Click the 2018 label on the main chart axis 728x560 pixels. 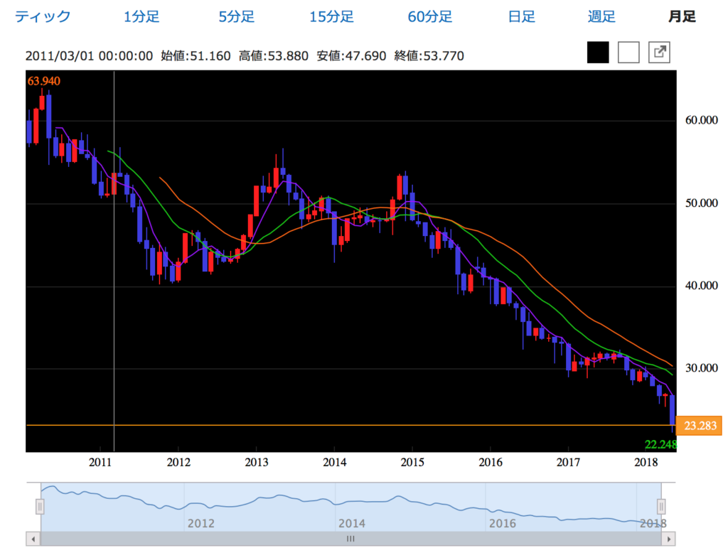tap(646, 463)
